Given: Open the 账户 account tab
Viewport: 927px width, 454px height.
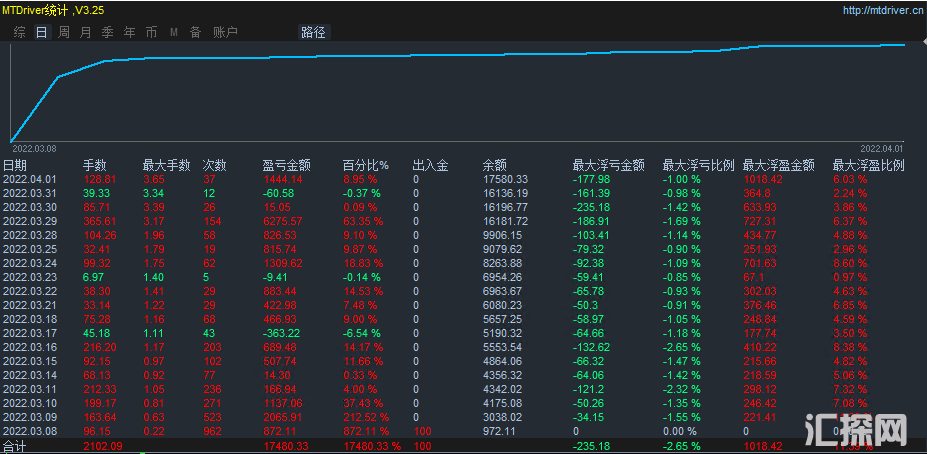Looking at the screenshot, I should [225, 33].
